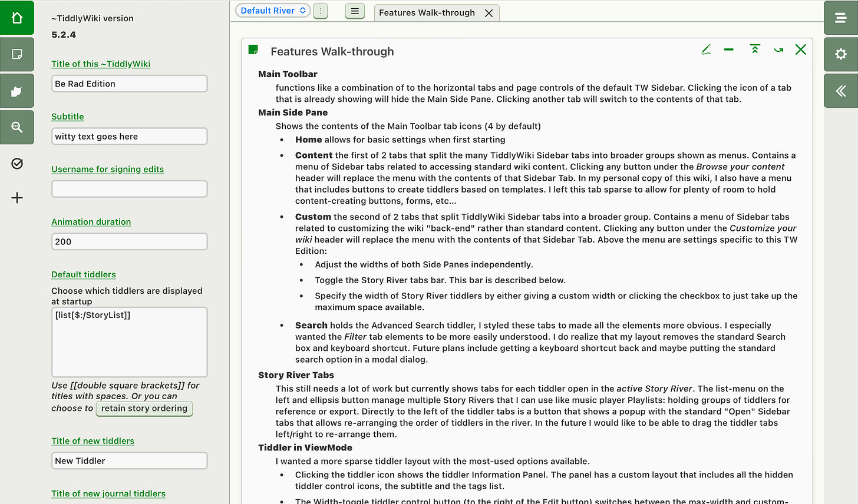Open the Custom tab puzzle icon

(17, 91)
